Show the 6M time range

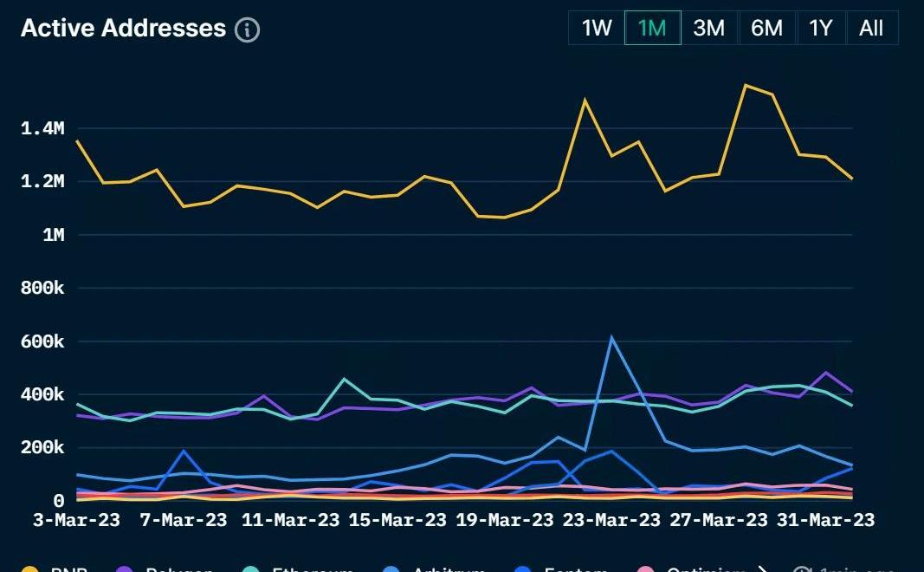coord(766,28)
